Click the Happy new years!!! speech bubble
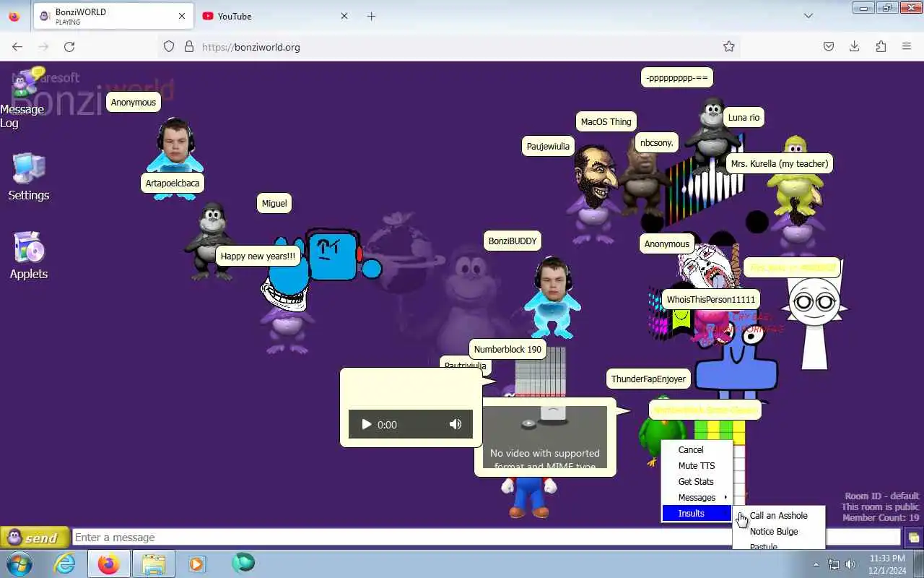924x578 pixels. (x=258, y=256)
